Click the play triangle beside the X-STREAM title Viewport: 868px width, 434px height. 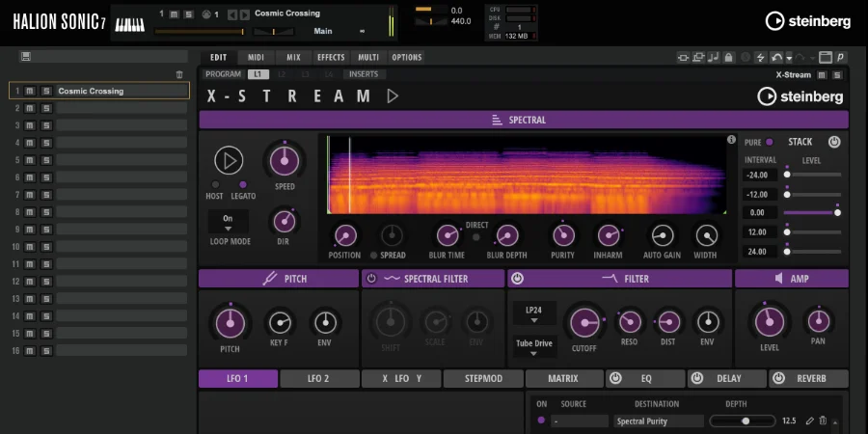(393, 95)
